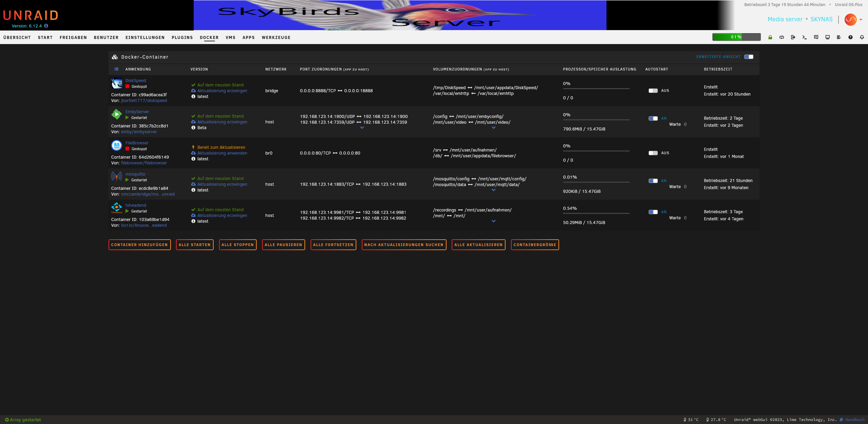Expand EmbyServer port mappings chevron

pyautogui.click(x=362, y=128)
